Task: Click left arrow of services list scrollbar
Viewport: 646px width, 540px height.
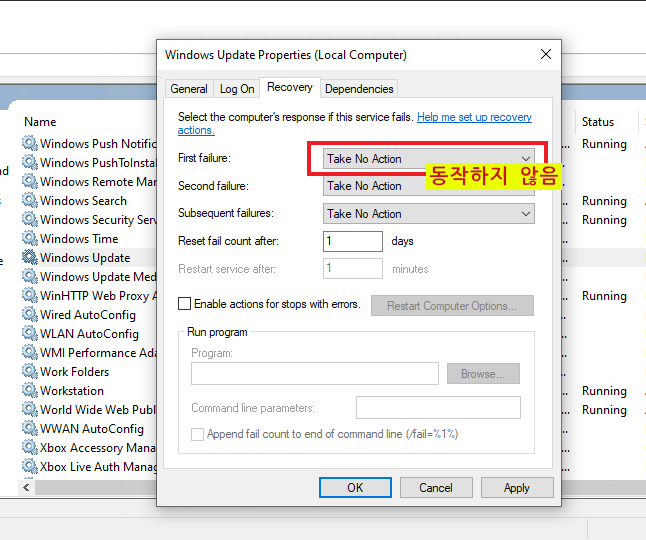Action: click(x=26, y=488)
